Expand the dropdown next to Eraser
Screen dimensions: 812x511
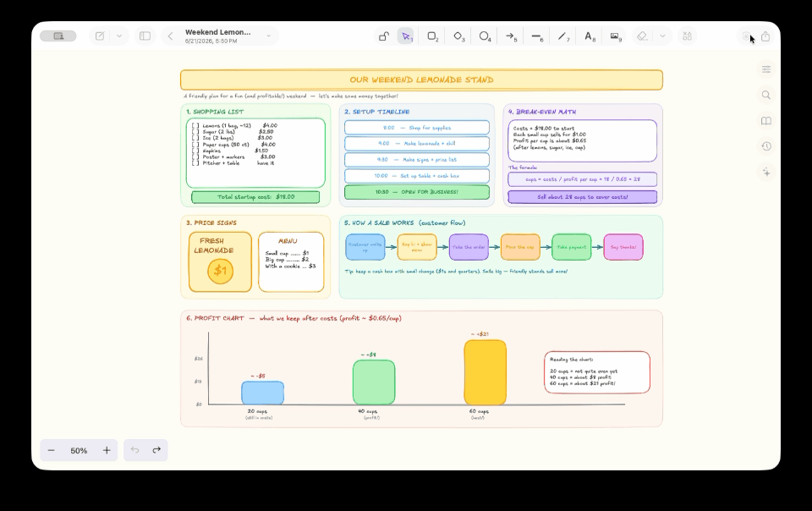pyautogui.click(x=662, y=36)
